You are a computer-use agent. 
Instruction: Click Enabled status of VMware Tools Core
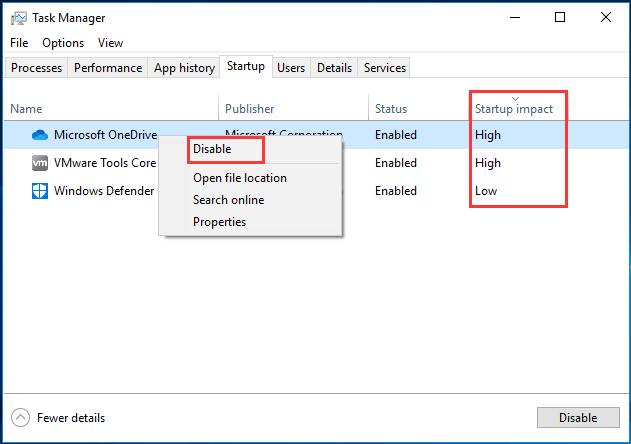[x=396, y=163]
